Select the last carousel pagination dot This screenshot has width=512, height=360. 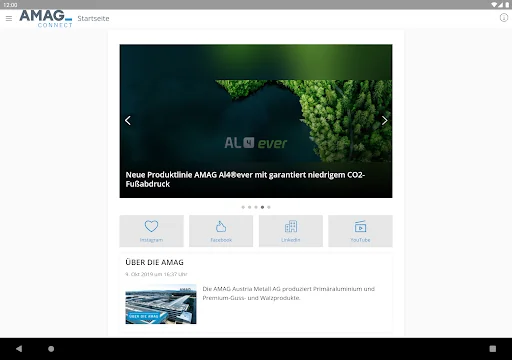pos(269,207)
